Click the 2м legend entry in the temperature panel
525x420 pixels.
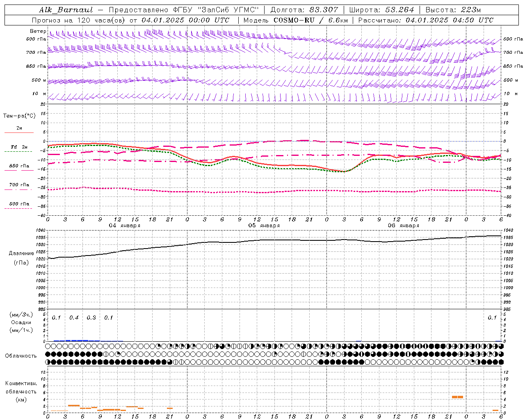tap(19, 128)
